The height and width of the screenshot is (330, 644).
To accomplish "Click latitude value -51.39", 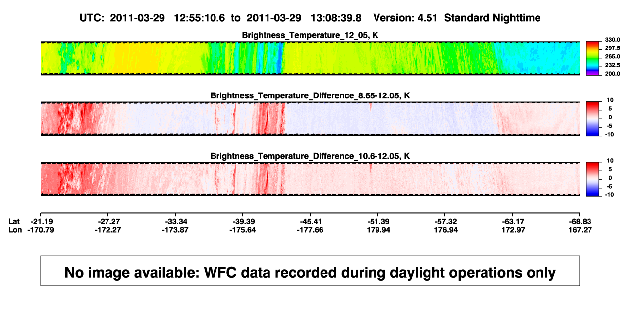I will (x=378, y=221).
